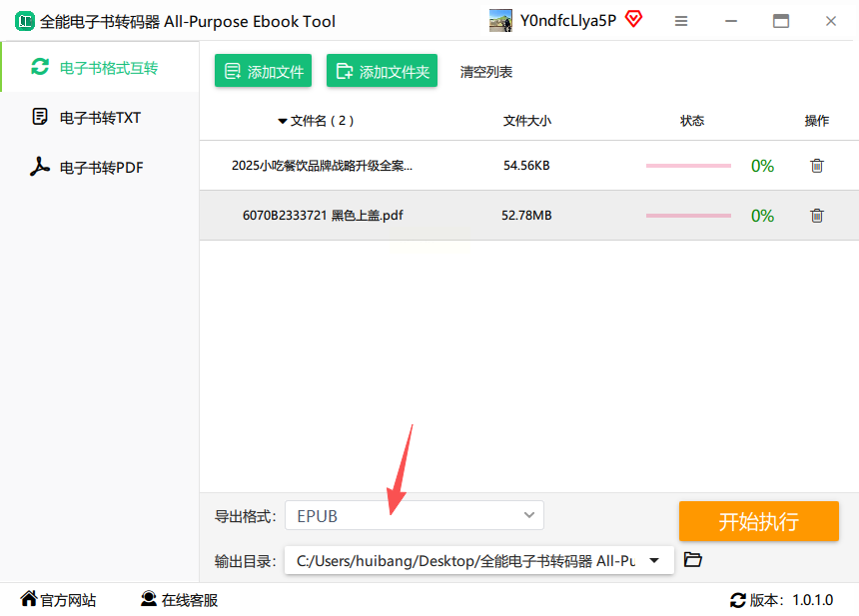Viewport: 859px width, 616px height.
Task: Click the 添加文件 button
Action: [263, 71]
